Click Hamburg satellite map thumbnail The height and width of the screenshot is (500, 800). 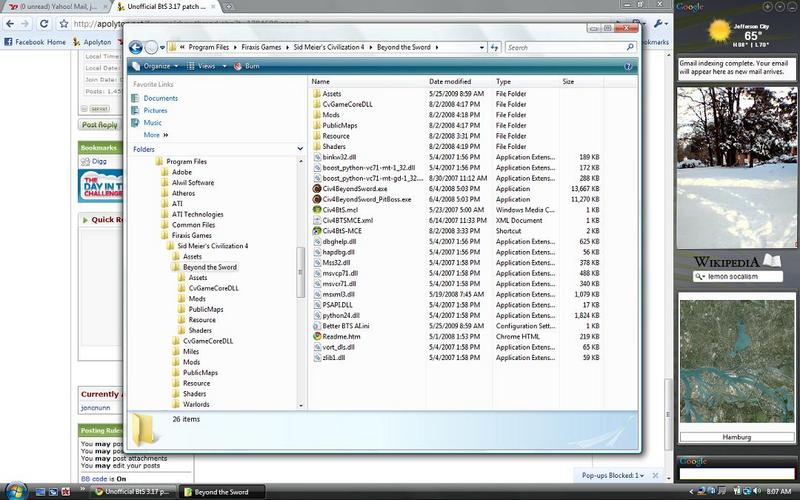pos(737,361)
